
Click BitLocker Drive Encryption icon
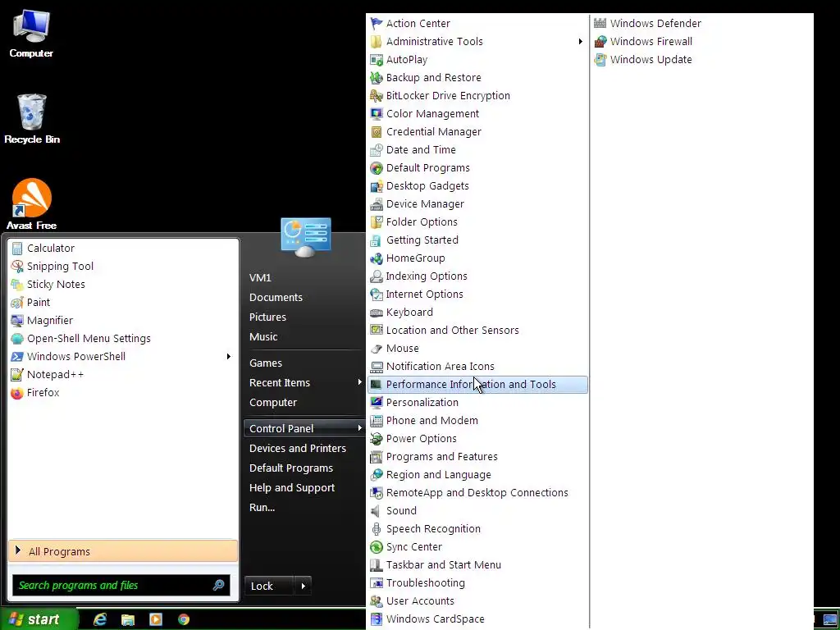(377, 96)
